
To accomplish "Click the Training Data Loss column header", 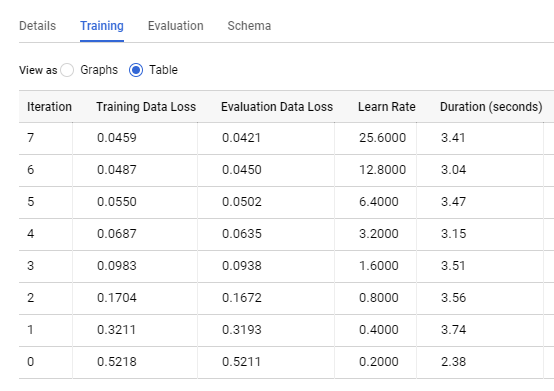I will pyautogui.click(x=146, y=107).
